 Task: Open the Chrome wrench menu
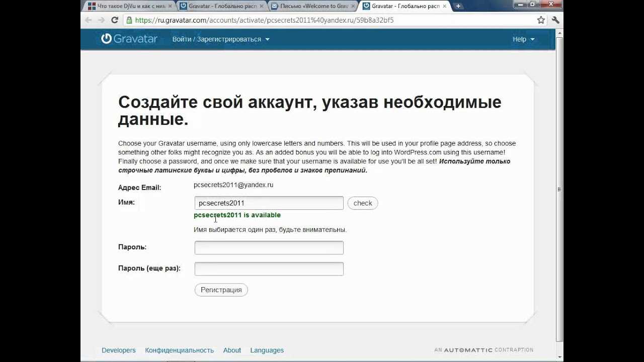pyautogui.click(x=555, y=20)
